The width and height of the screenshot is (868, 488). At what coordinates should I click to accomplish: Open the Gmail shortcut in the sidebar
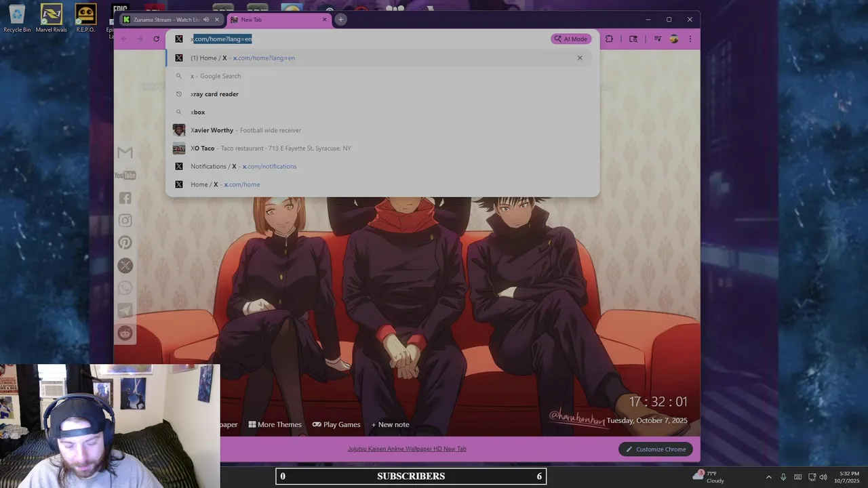point(125,152)
